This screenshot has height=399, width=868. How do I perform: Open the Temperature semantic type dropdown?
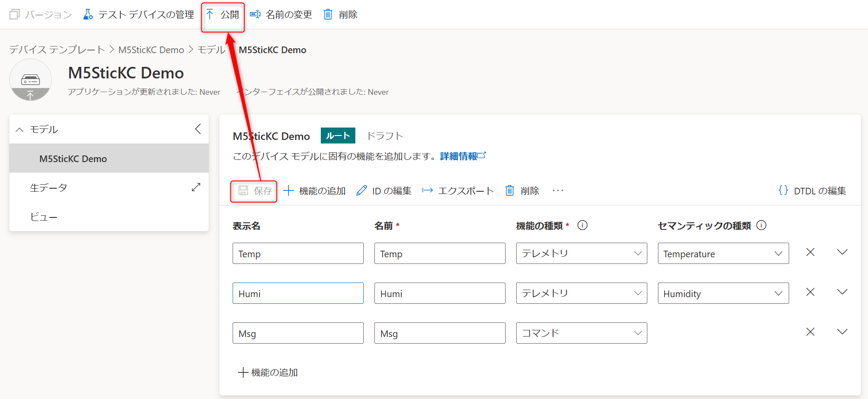coord(724,253)
